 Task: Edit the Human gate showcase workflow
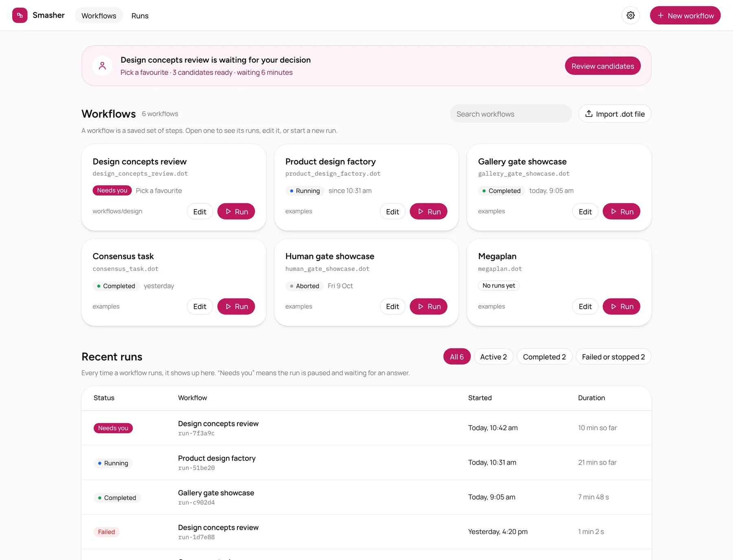392,307
